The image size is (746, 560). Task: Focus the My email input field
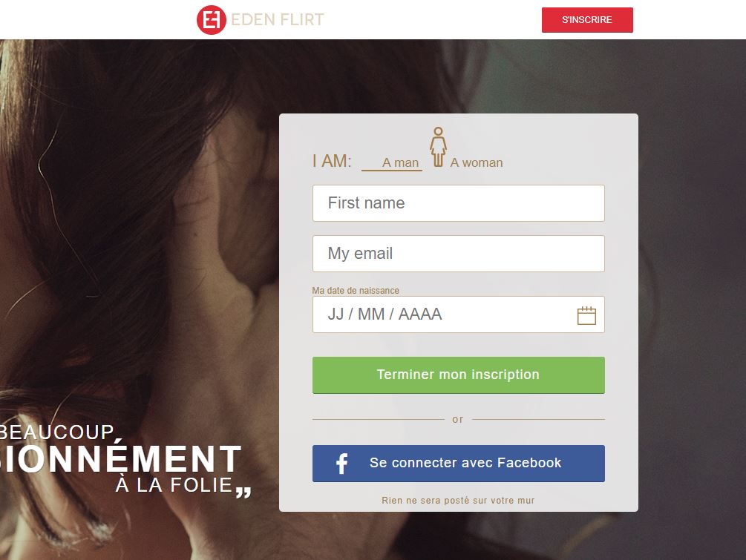459,254
